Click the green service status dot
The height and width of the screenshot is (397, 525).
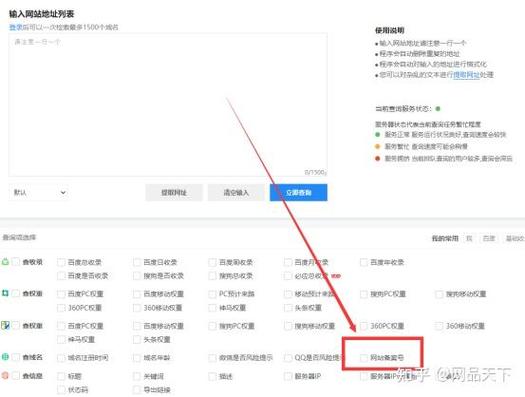tap(438, 108)
